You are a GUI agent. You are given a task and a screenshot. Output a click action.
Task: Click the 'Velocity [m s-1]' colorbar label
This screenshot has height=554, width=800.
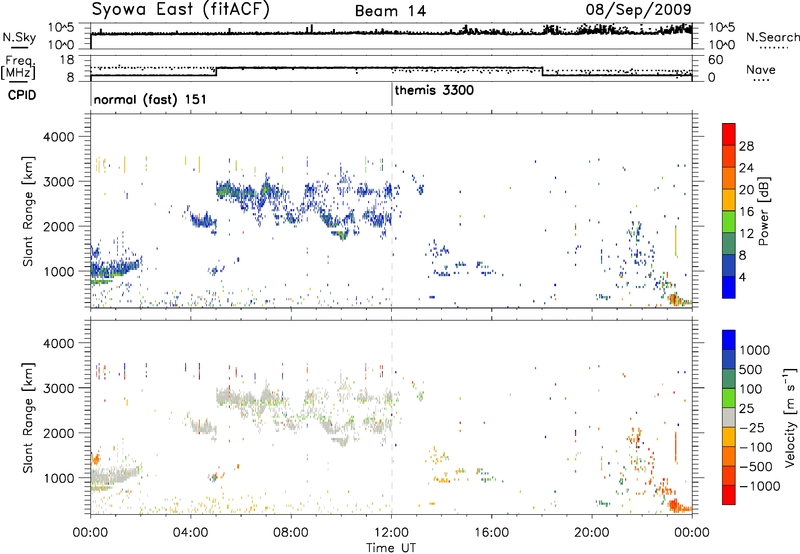click(790, 417)
